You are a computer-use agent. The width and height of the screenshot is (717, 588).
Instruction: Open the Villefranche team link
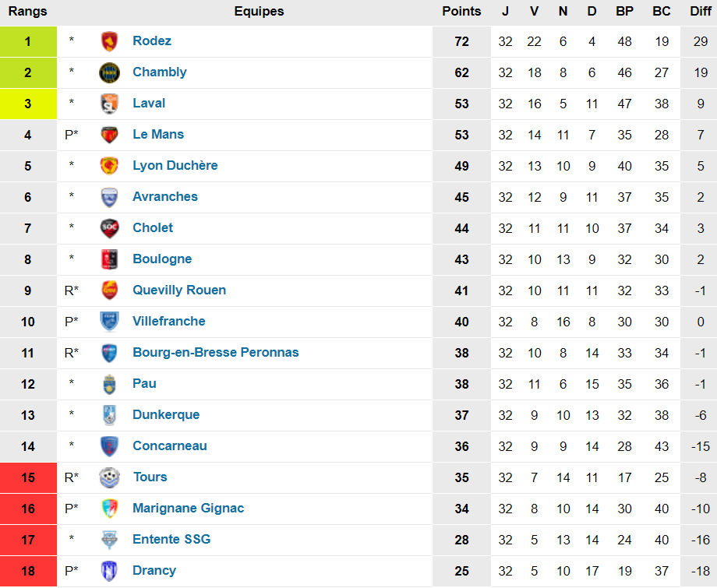[169, 322]
